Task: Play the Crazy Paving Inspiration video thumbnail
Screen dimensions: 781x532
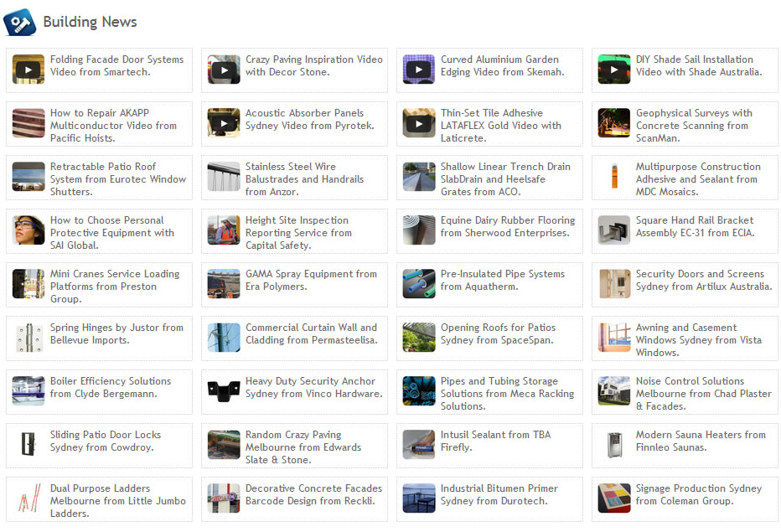Action: click(x=224, y=70)
